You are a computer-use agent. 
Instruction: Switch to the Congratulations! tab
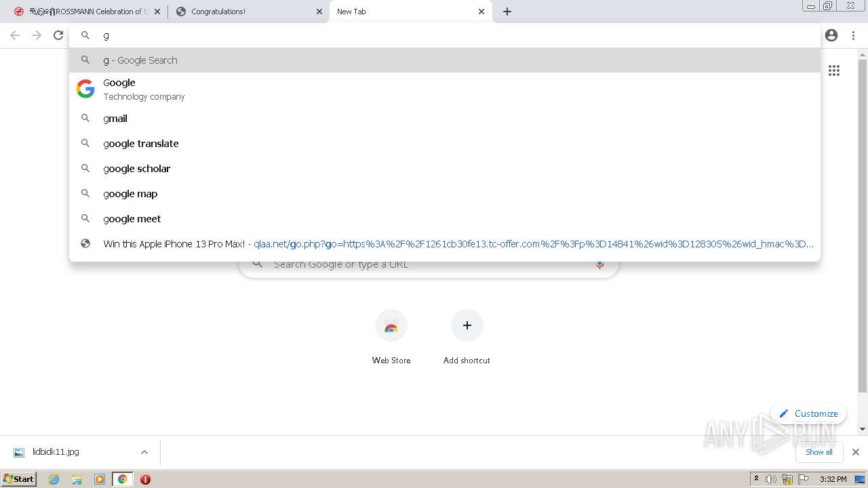click(x=248, y=12)
